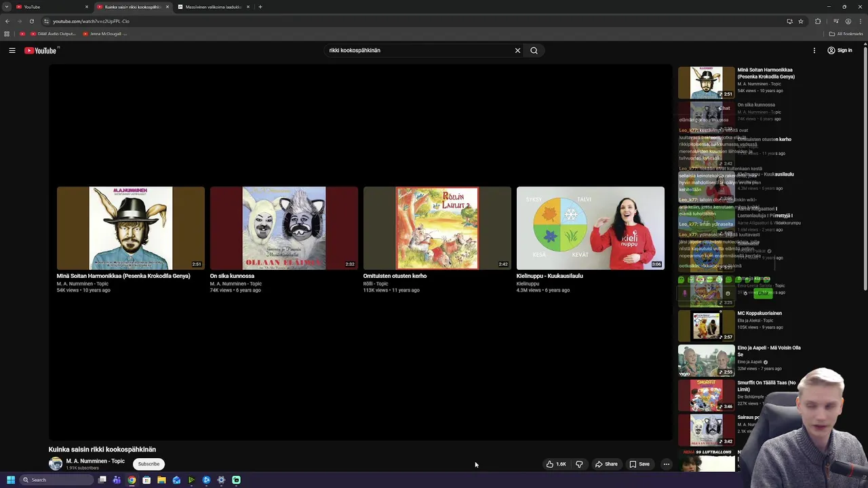868x488 pixels.
Task: Sign in to YouTube
Action: click(840, 50)
